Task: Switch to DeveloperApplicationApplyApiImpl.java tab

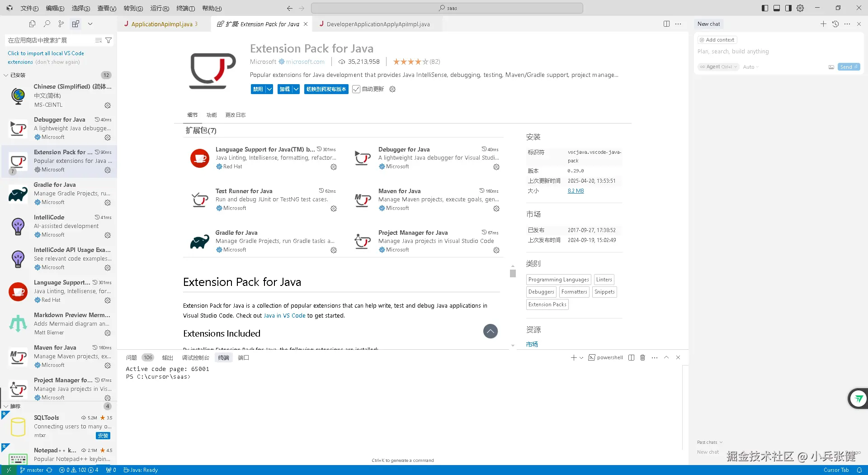Action: (x=378, y=24)
